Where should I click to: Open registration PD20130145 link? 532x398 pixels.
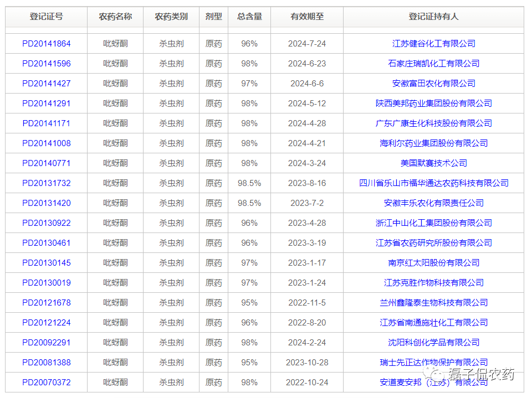pyautogui.click(x=47, y=263)
